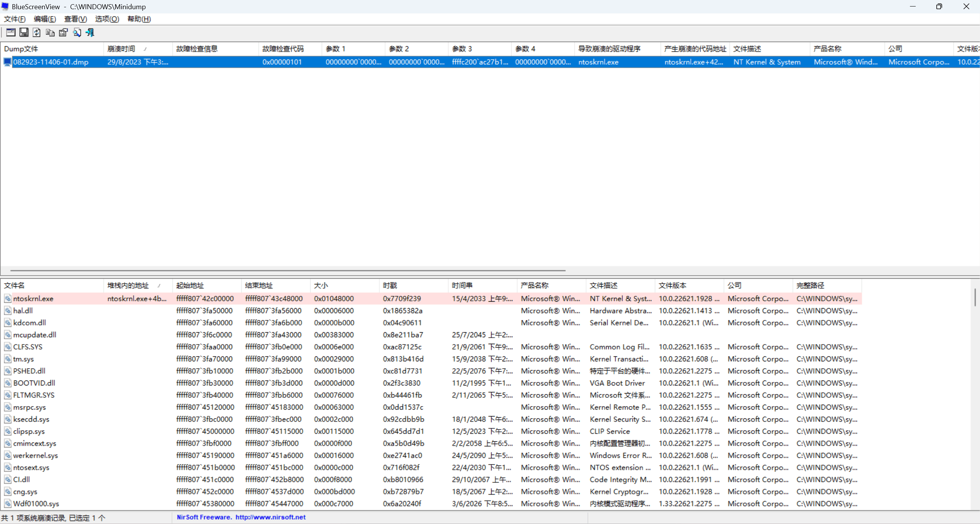Select the clipsp.sys module row
Screen dimensions: 980x524
pyautogui.click(x=431, y=431)
